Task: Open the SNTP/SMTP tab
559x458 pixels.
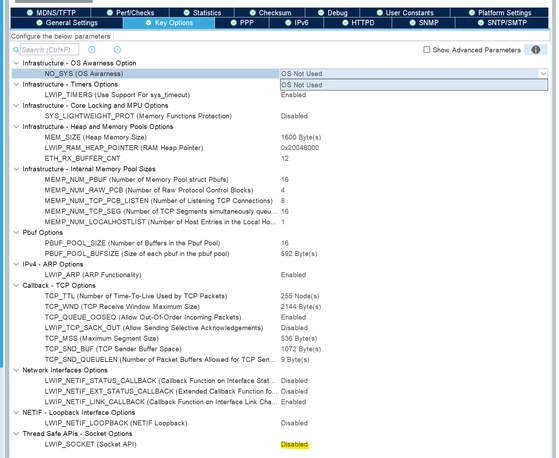Action: click(x=502, y=23)
